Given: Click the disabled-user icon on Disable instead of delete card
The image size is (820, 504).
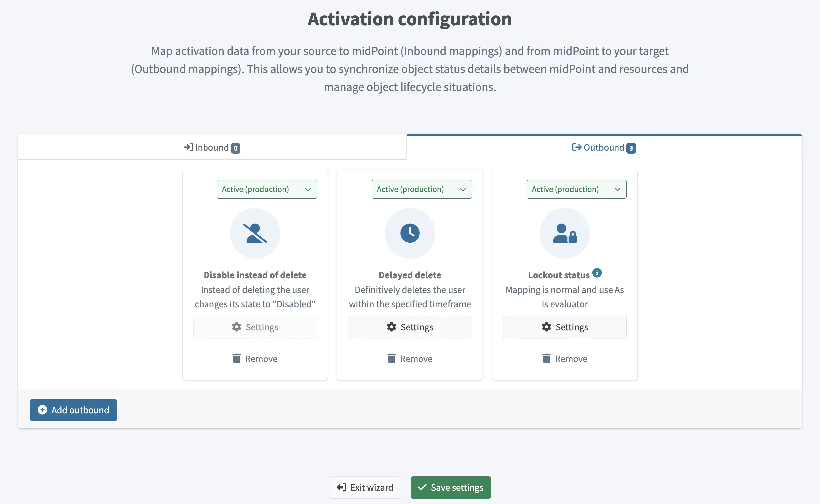Looking at the screenshot, I should tap(255, 233).
